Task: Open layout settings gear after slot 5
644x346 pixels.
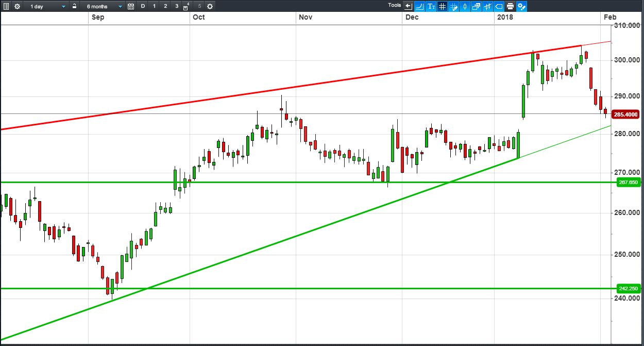Action: [x=210, y=6]
